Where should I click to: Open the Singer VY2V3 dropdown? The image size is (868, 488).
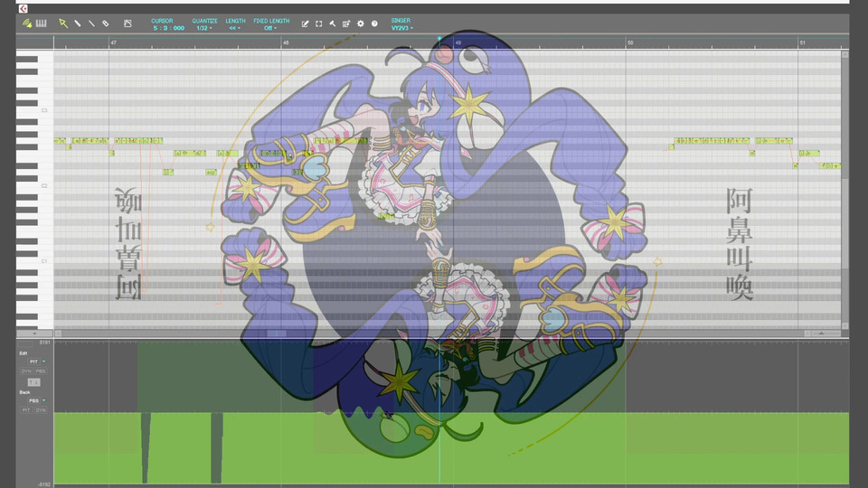pos(401,28)
